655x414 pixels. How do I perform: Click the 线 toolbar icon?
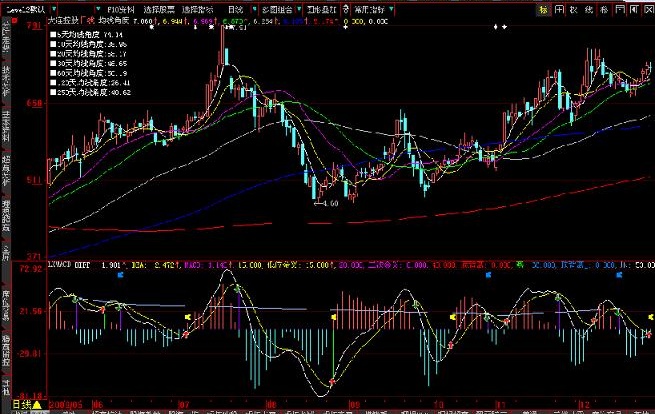(x=589, y=9)
